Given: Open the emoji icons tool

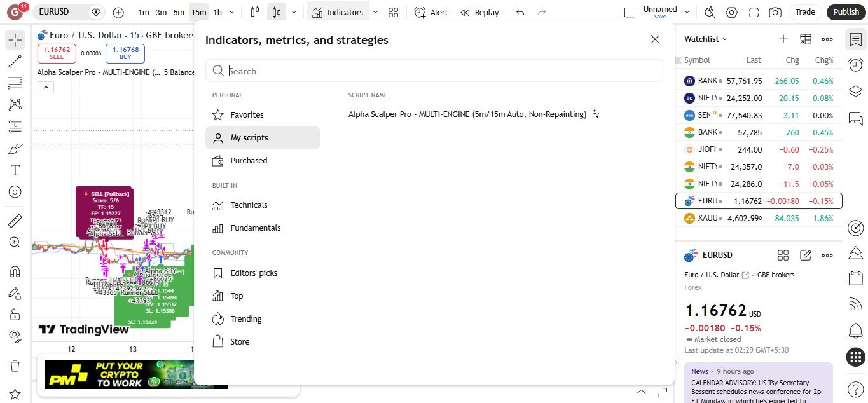Looking at the screenshot, I should pyautogui.click(x=15, y=191).
